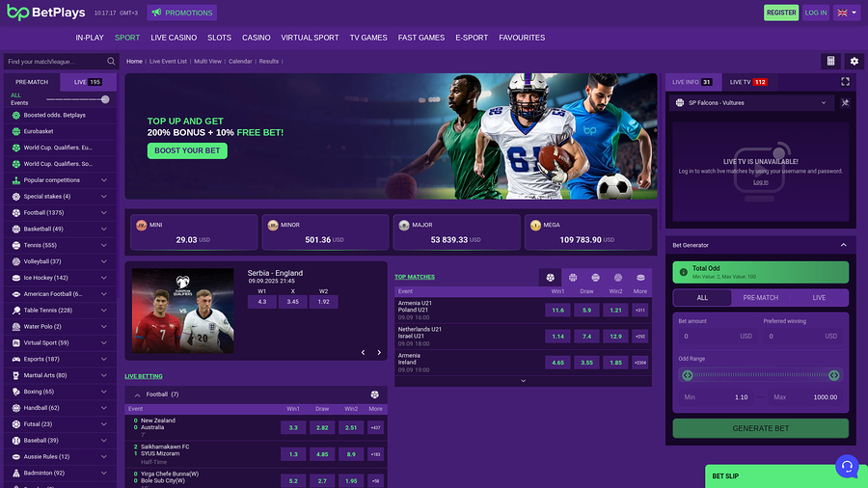
Task: Open PROMOTIONS button
Action: [181, 13]
